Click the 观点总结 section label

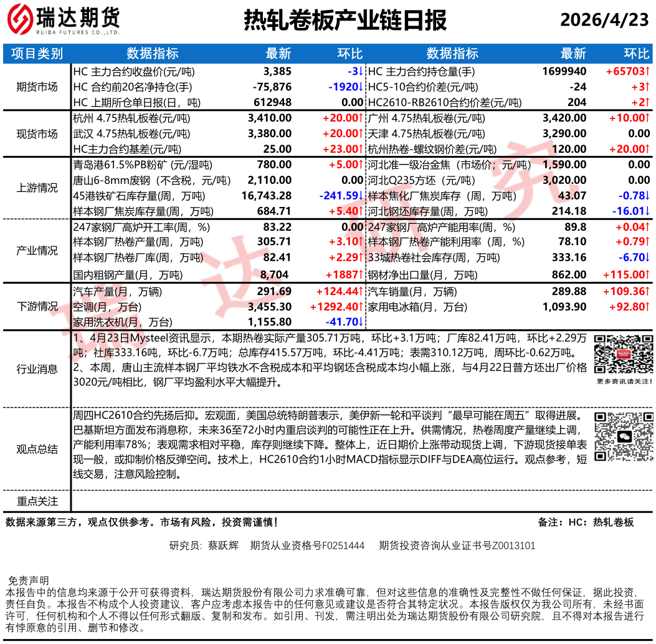(37, 449)
